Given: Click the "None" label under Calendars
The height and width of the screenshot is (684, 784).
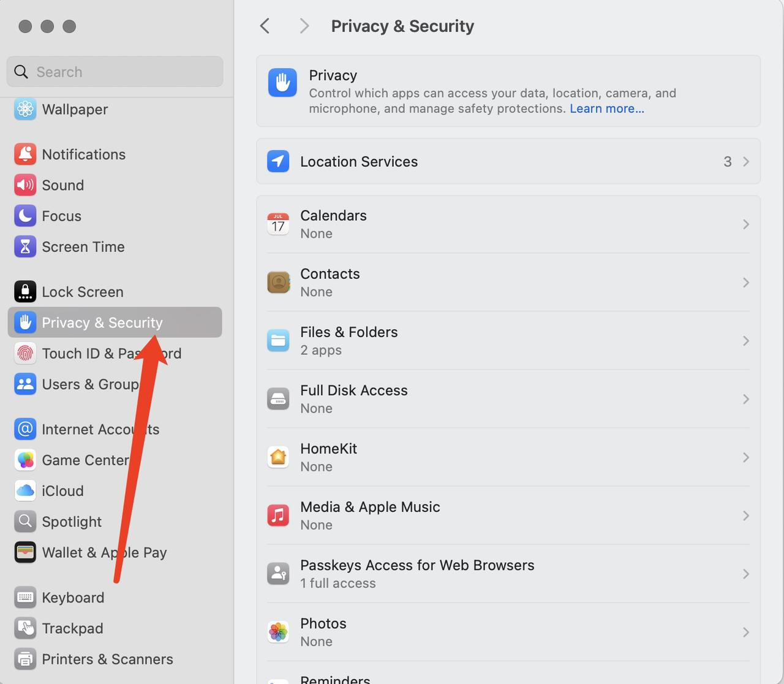Looking at the screenshot, I should pyautogui.click(x=317, y=234).
